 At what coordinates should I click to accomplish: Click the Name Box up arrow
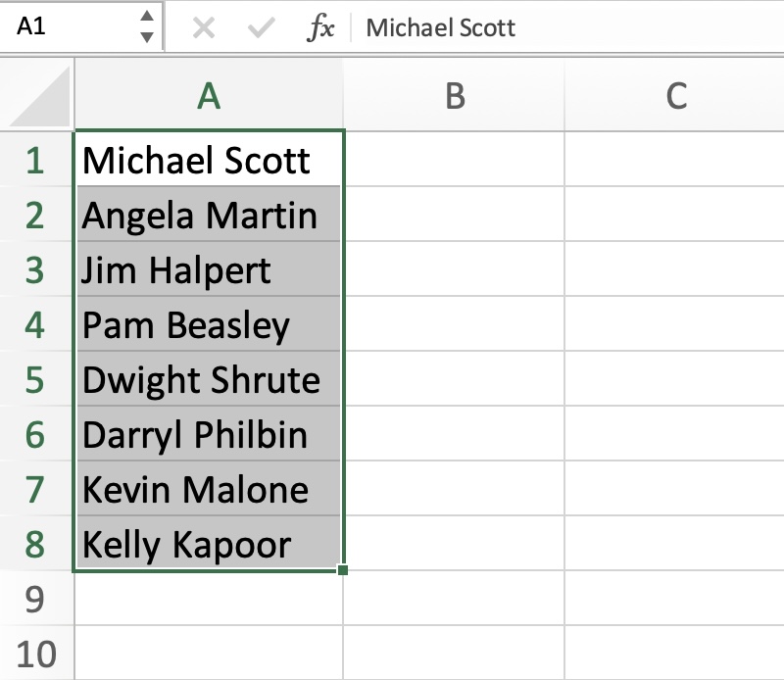point(146,16)
